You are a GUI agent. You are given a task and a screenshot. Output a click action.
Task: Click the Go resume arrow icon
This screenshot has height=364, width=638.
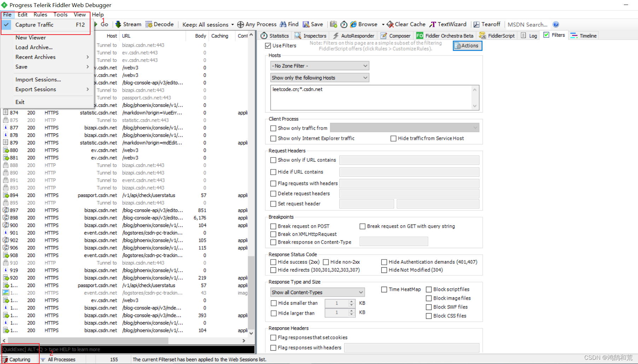coord(95,24)
